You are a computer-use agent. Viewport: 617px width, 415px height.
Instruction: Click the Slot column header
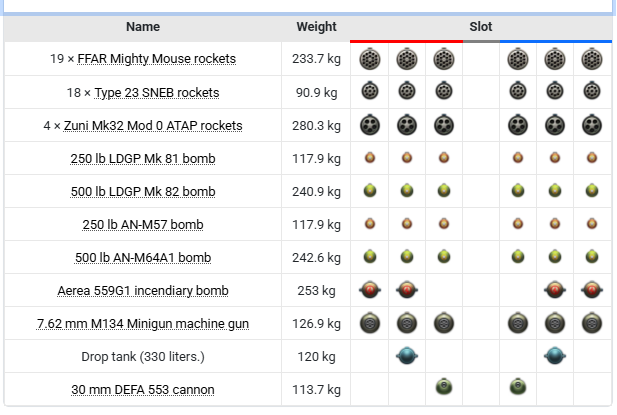pyautogui.click(x=480, y=27)
